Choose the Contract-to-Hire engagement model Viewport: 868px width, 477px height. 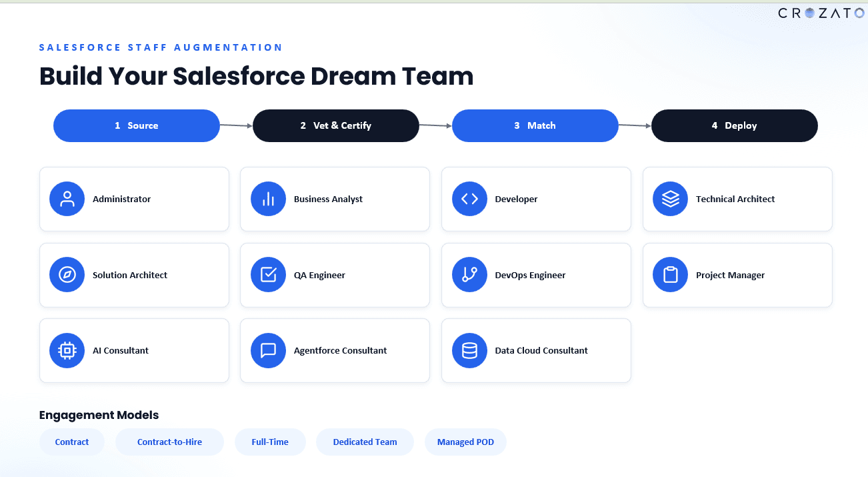pos(169,442)
